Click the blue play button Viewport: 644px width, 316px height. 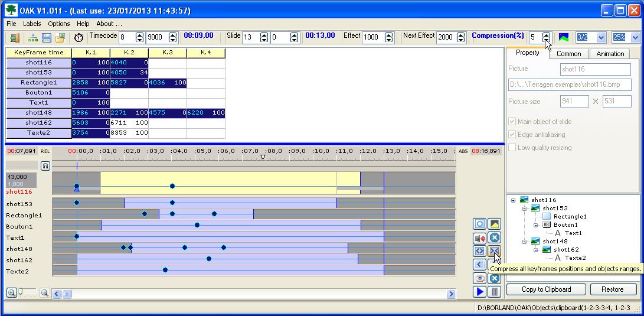coord(480,291)
